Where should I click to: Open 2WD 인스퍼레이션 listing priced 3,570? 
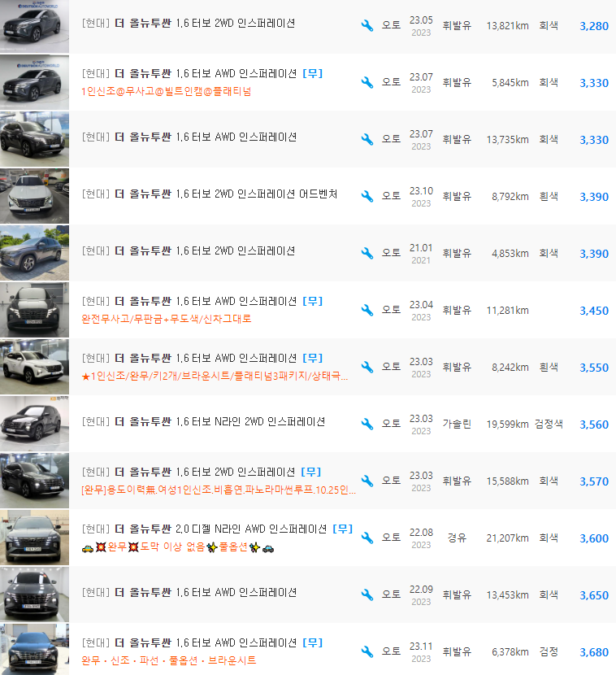point(189,472)
